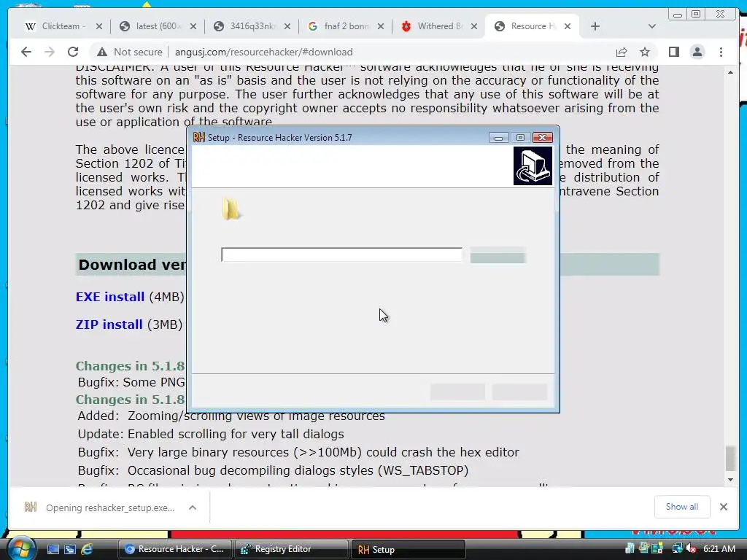Viewport: 747px width, 560px height.
Task: Open the browser side panel icon
Action: point(673,52)
